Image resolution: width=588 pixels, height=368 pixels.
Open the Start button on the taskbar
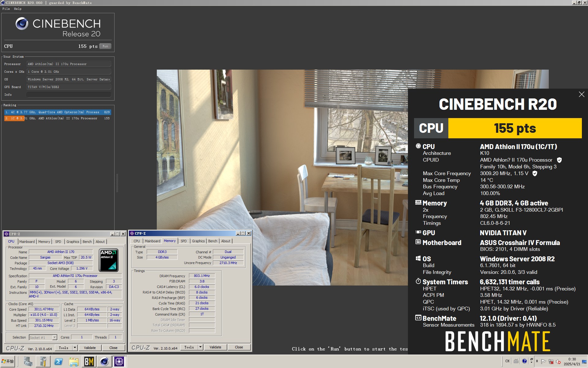(x=8, y=362)
